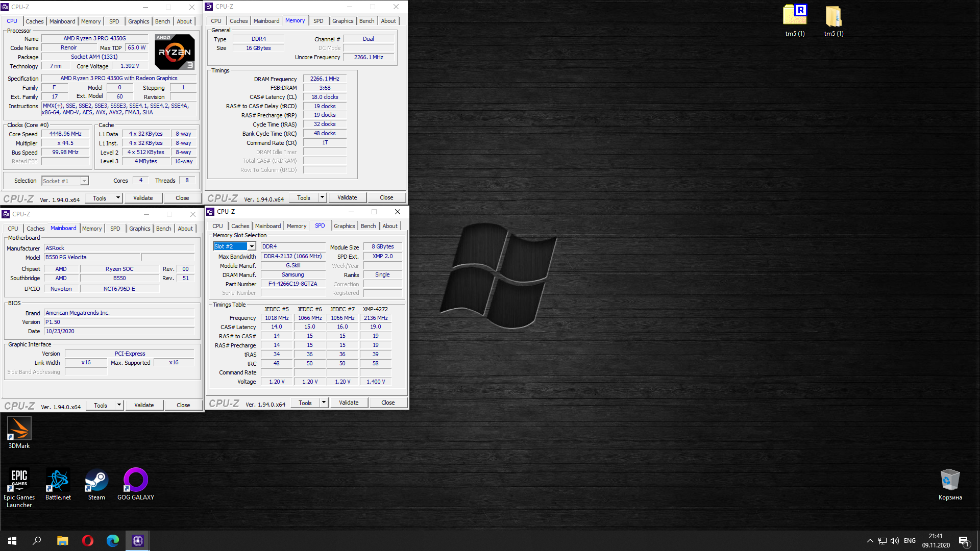Launch Microsoft Edge from taskbar
The width and height of the screenshot is (980, 551).
(x=113, y=541)
